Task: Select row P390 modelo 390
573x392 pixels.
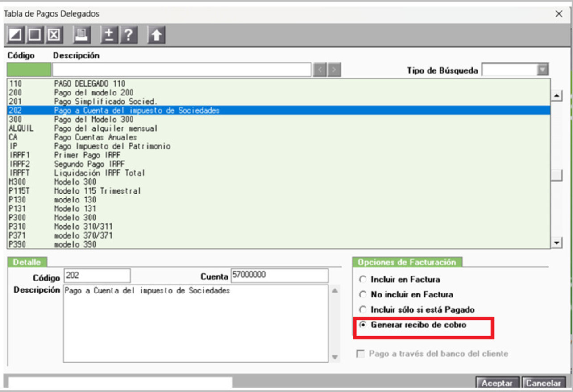Action: click(x=278, y=244)
